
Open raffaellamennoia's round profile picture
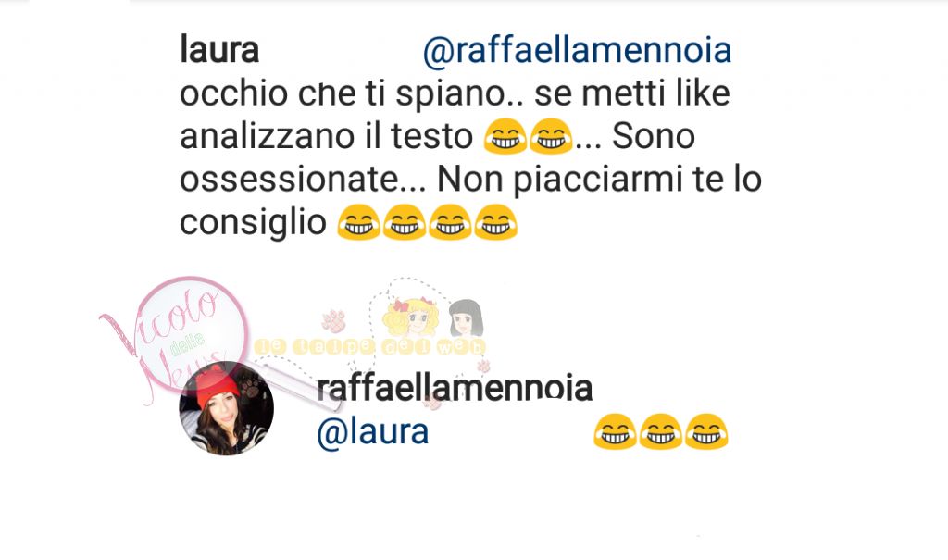[227, 408]
